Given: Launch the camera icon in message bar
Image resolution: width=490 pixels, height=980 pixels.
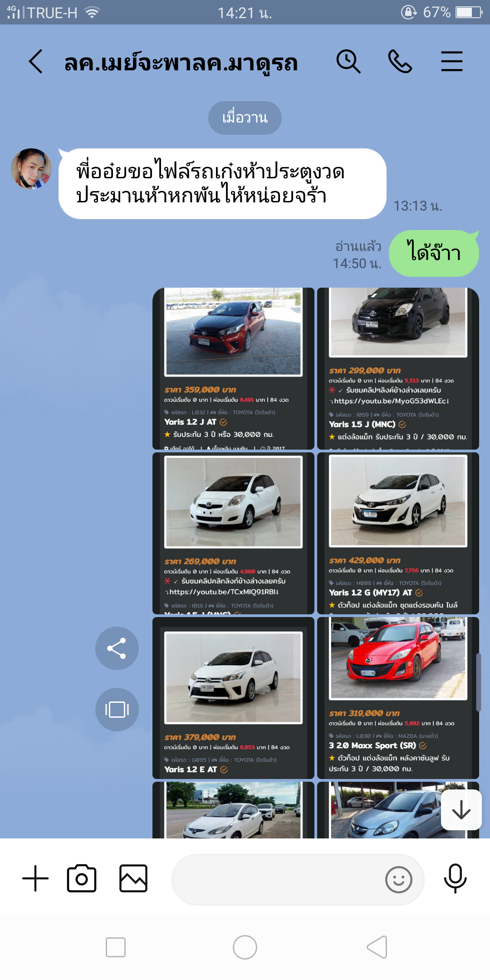Looking at the screenshot, I should pos(82,878).
